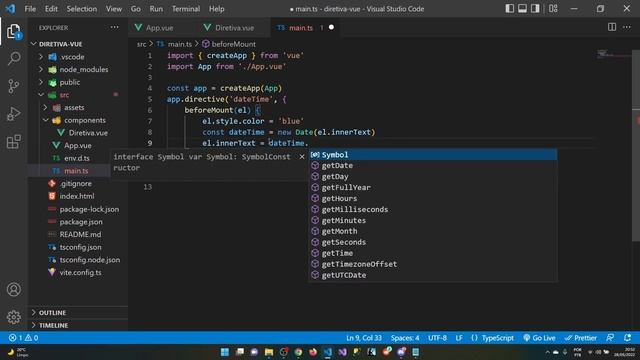Image resolution: width=640 pixels, height=360 pixels.
Task: Open the Help menu
Action: click(217, 9)
